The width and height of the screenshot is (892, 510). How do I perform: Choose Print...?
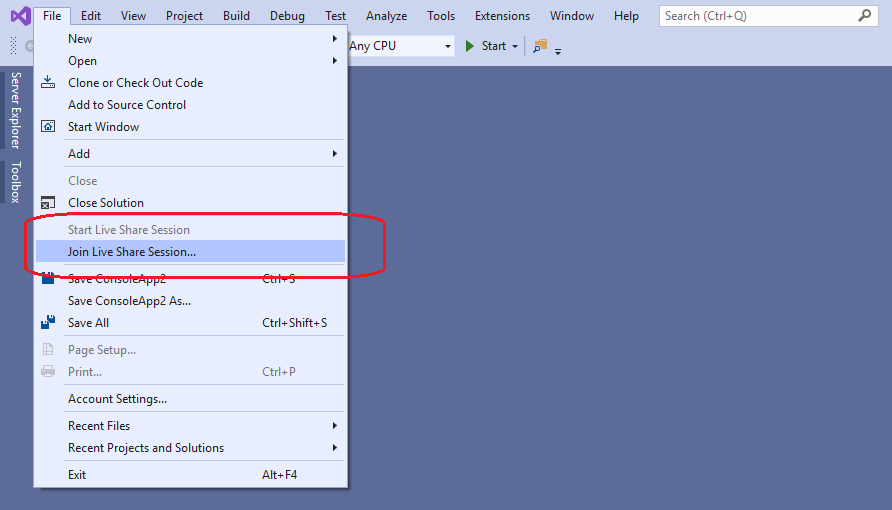(191, 371)
